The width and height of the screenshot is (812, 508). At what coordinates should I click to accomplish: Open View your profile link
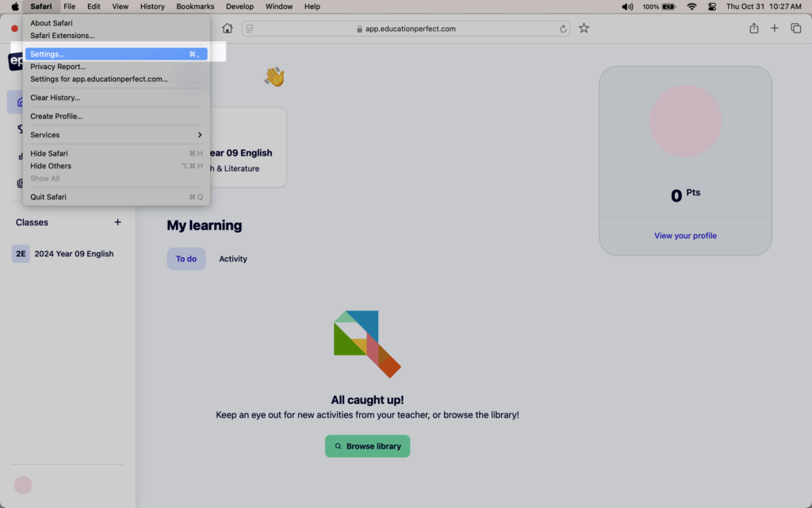[x=685, y=236]
